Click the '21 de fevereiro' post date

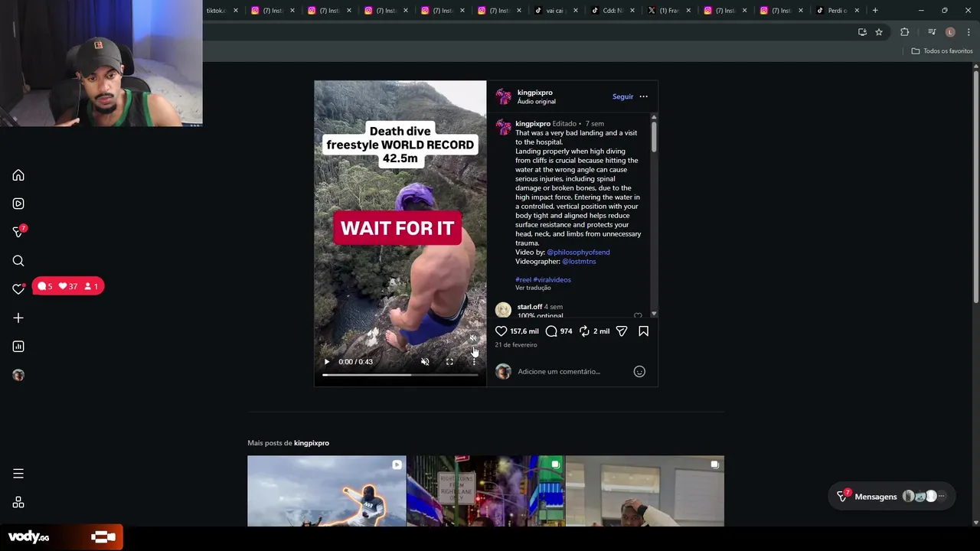click(x=516, y=345)
